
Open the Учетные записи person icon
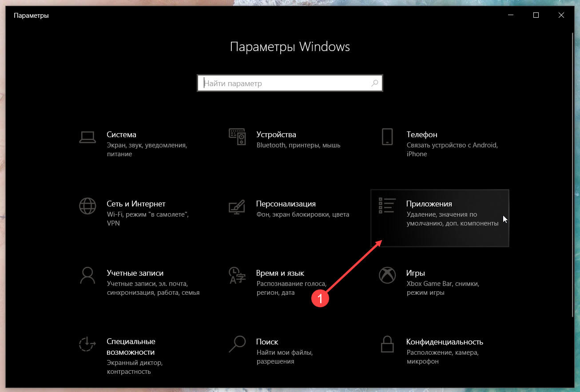click(x=87, y=275)
